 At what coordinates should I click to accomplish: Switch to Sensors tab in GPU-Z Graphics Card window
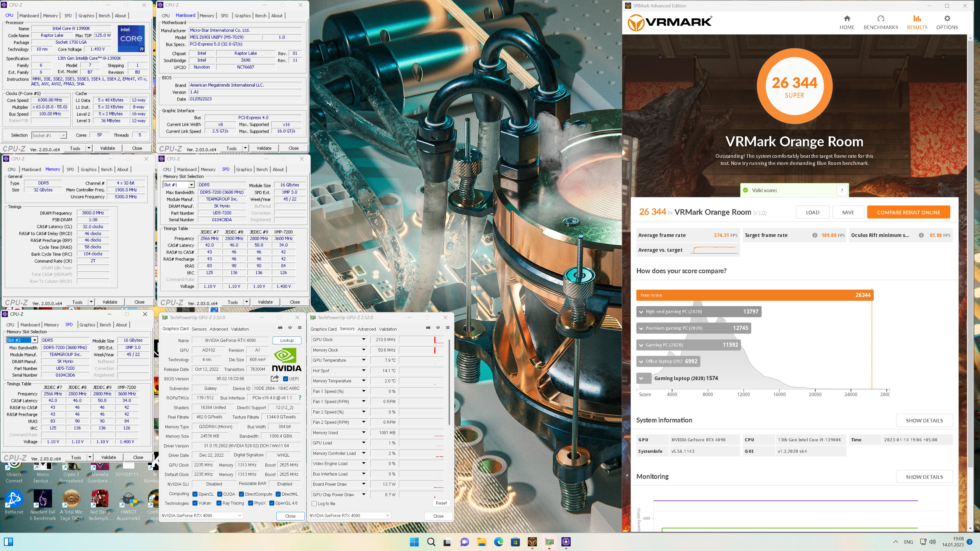[x=199, y=329]
